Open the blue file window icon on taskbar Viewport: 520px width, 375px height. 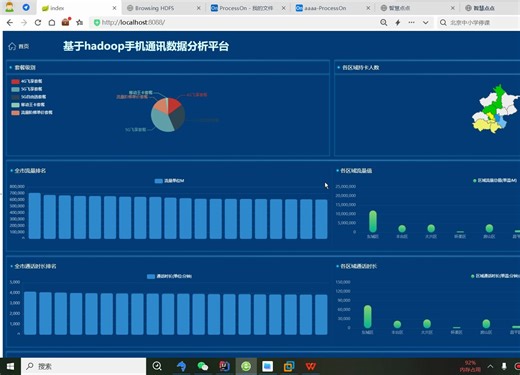click(x=267, y=366)
